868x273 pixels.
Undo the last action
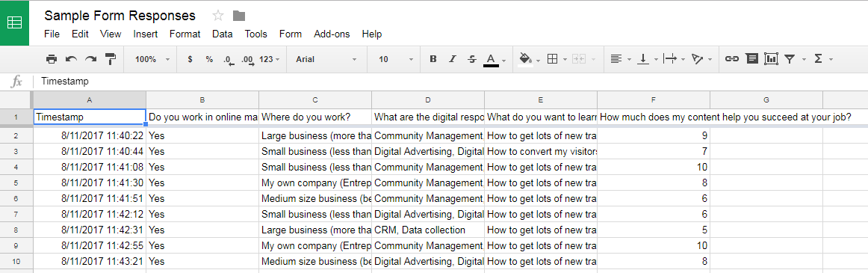click(x=71, y=59)
